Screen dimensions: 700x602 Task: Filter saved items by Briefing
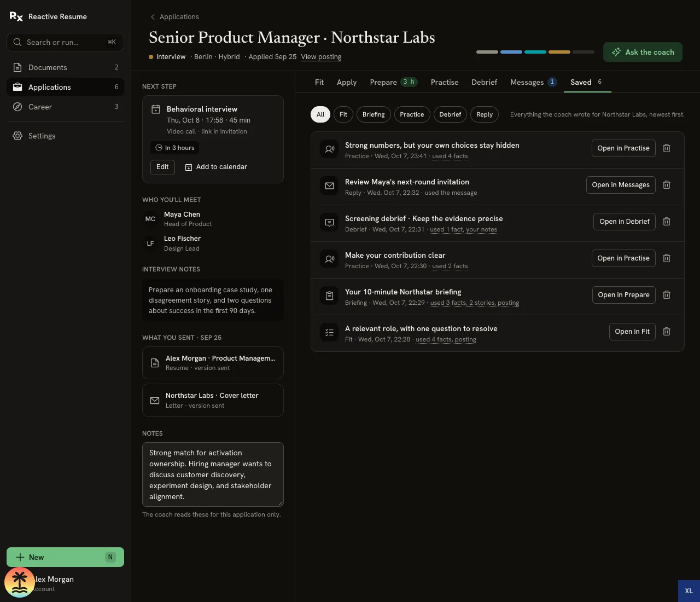[374, 114]
